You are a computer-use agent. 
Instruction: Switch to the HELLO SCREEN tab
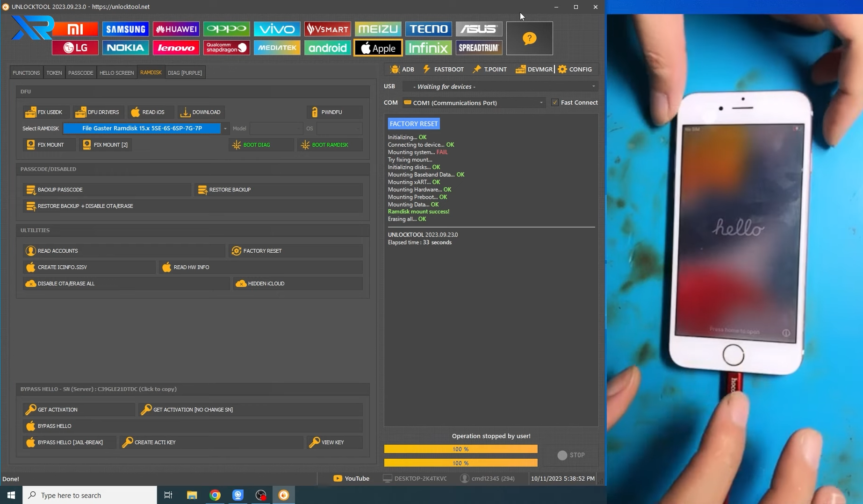pos(116,72)
